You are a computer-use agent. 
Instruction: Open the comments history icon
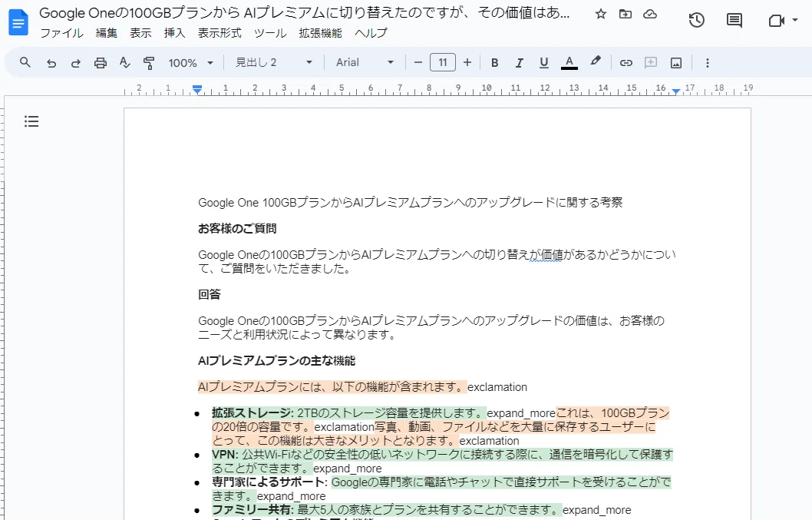pos(734,20)
